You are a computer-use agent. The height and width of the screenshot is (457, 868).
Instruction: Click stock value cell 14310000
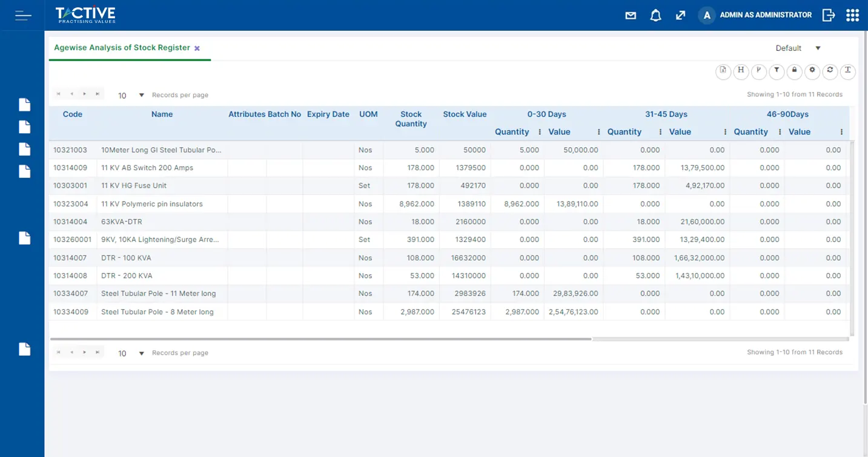464,276
